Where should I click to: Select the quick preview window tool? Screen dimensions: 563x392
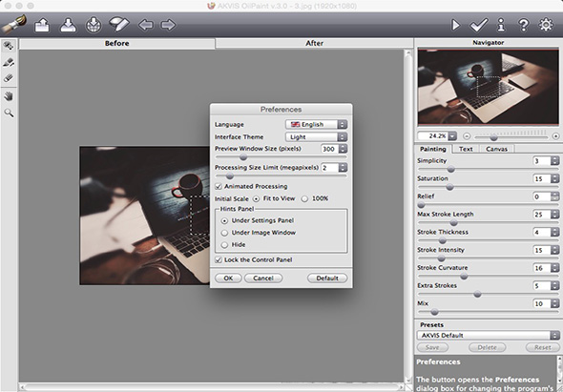(9, 46)
